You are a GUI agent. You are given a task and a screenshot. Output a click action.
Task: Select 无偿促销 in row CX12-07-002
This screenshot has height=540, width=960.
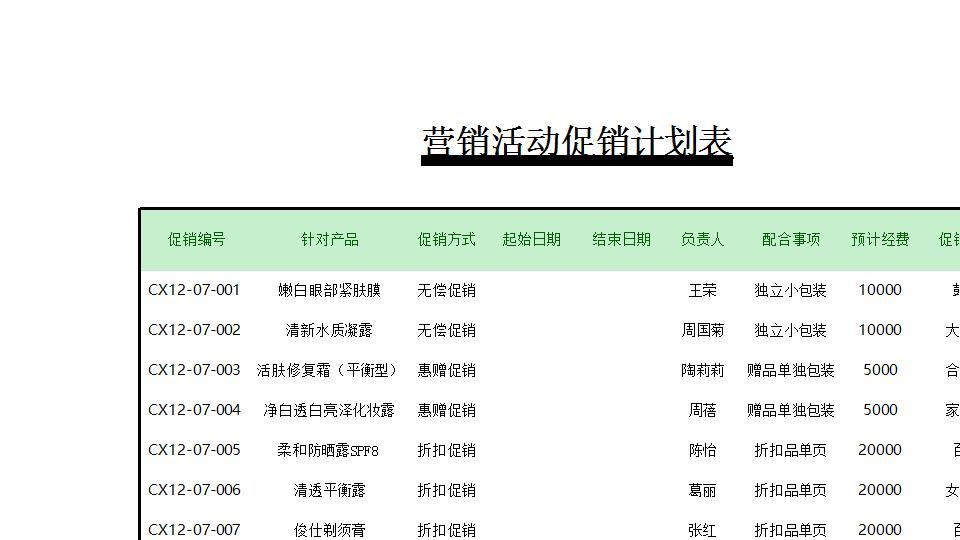(446, 330)
